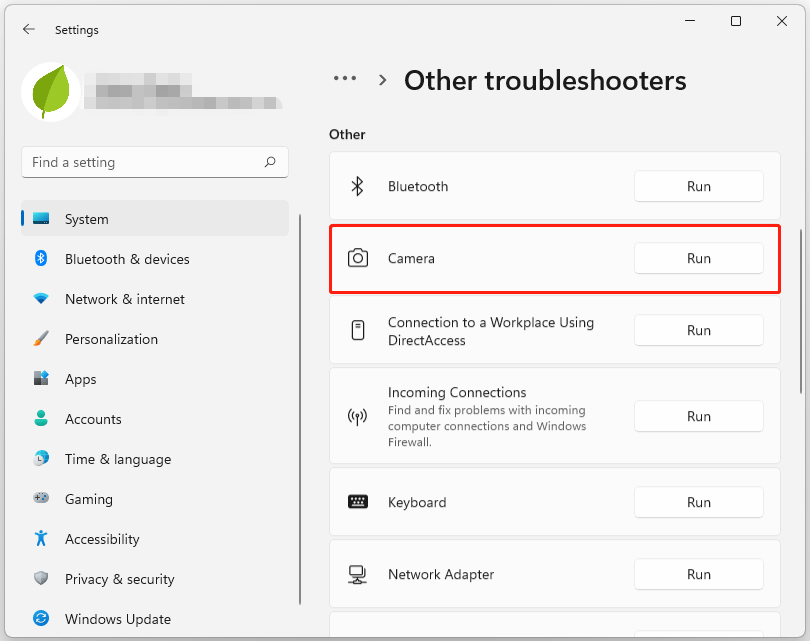
Task: Click the Camera troubleshooter icon
Action: pyautogui.click(x=357, y=258)
